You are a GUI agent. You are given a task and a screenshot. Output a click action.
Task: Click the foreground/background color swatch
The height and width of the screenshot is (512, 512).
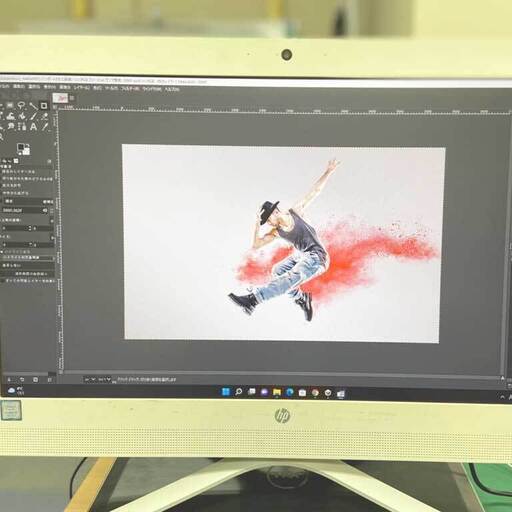pos(23,149)
